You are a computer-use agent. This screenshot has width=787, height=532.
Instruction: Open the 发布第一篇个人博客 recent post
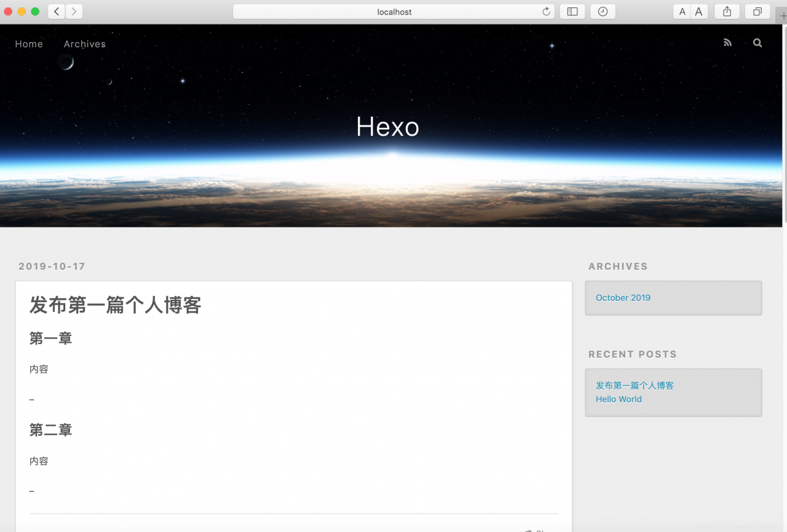point(635,385)
